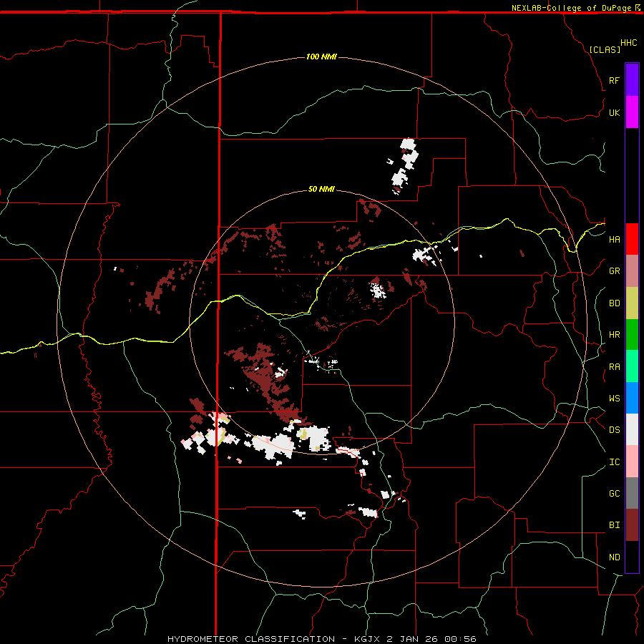Click the RA legend label
The width and height of the screenshot is (644, 644).
[x=614, y=367]
